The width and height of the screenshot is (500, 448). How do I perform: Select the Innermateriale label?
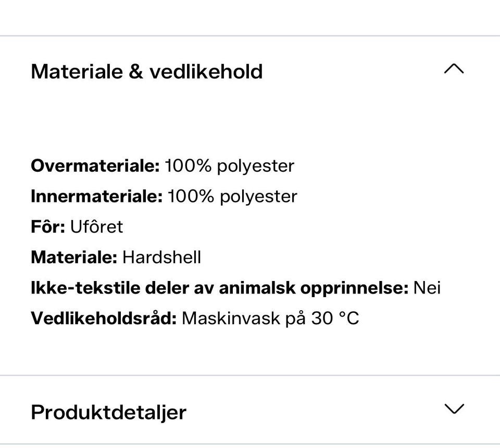(97, 196)
